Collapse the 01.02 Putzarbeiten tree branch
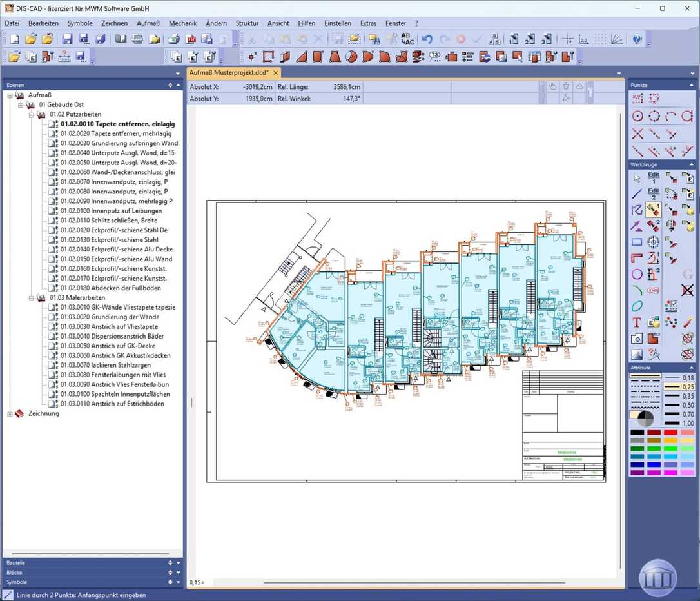Viewport: 700px width, 601px height. pos(31,114)
